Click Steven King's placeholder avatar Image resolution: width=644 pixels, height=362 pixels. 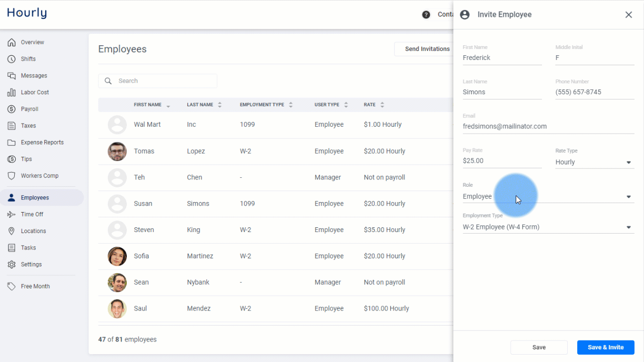(x=117, y=230)
